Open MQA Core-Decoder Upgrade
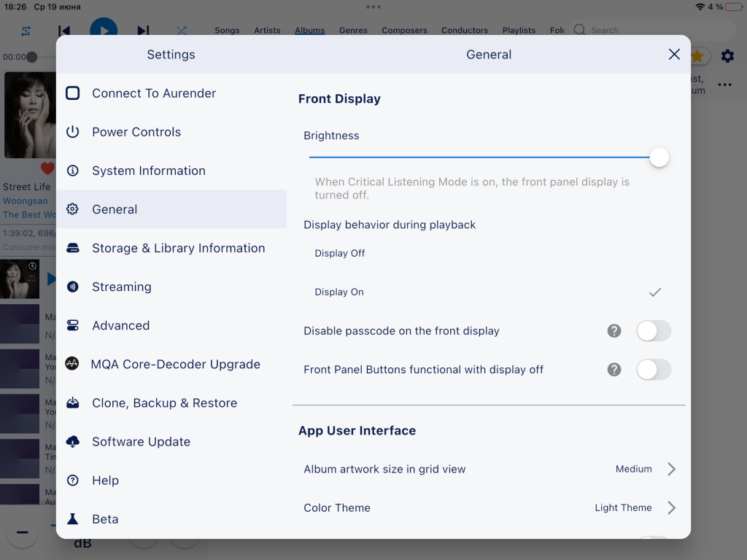Screen dimensions: 747x560 tap(171, 364)
